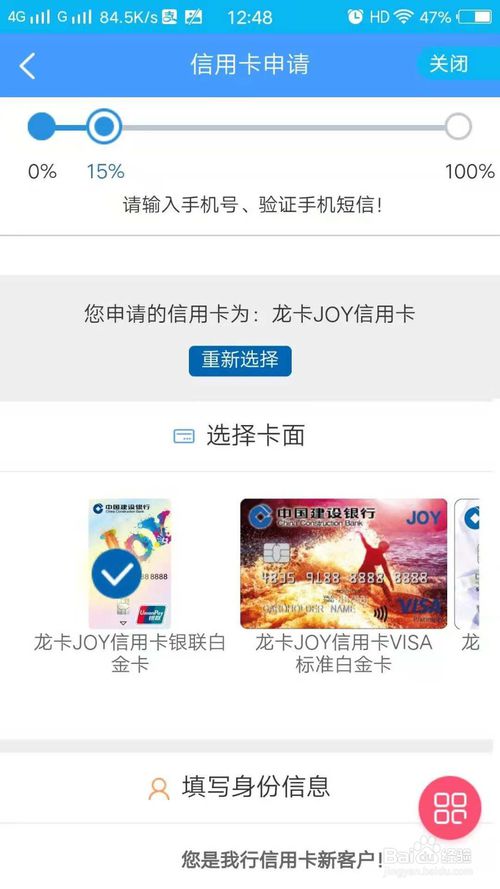Click the 0% progress start dot
500x889 pixels.
click(41, 126)
